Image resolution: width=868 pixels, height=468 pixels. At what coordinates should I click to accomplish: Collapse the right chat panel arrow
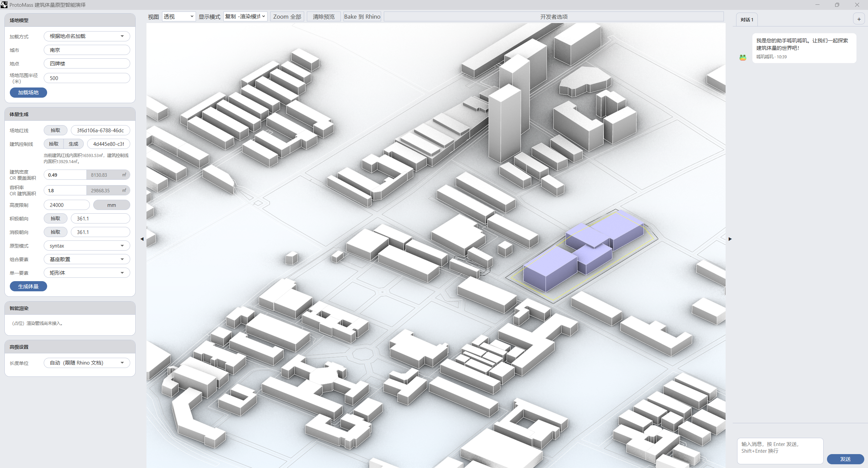point(730,239)
